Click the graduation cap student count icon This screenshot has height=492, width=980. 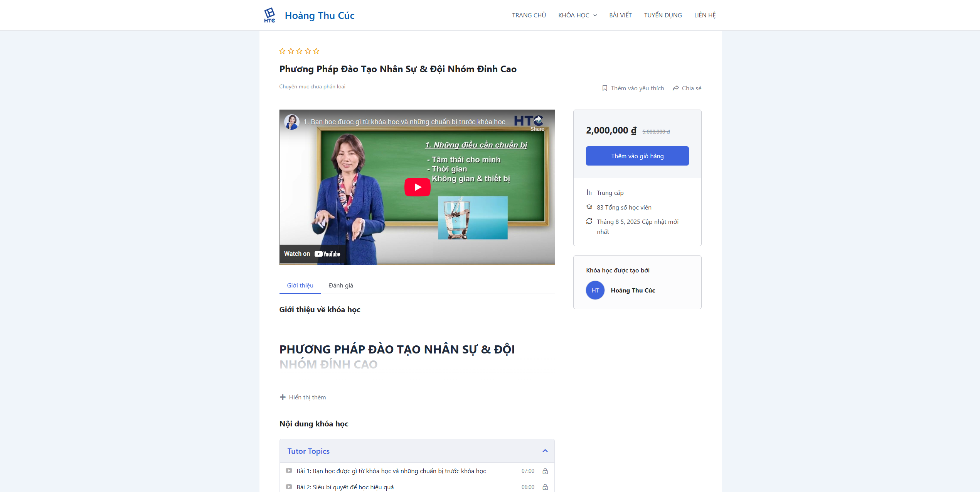(x=589, y=207)
